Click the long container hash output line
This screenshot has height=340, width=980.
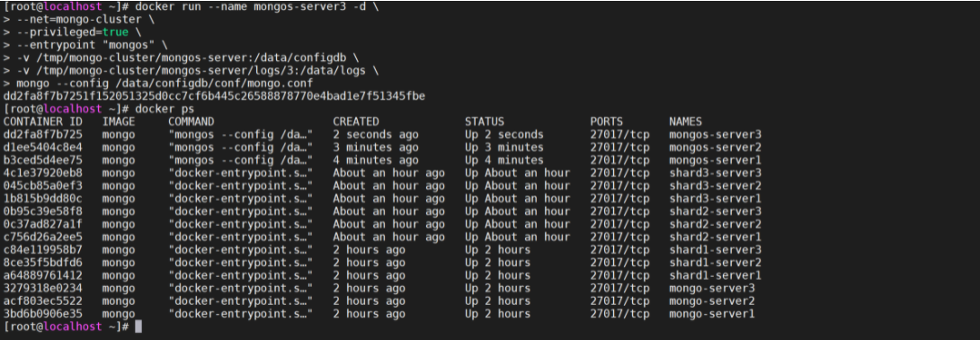point(214,96)
